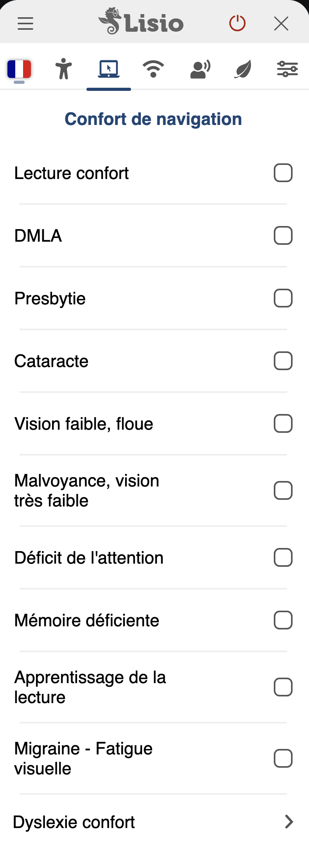Tick the Presbytie checkbox
This screenshot has width=309, height=868.
[283, 298]
